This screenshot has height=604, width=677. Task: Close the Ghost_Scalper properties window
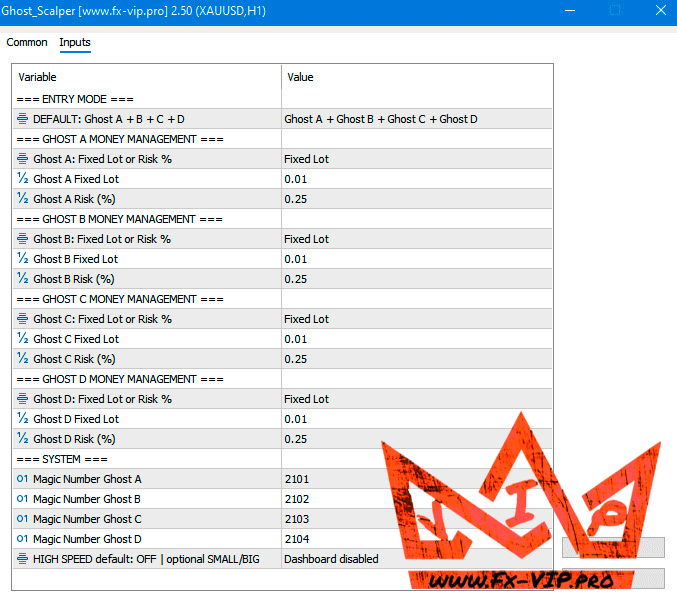(x=661, y=10)
